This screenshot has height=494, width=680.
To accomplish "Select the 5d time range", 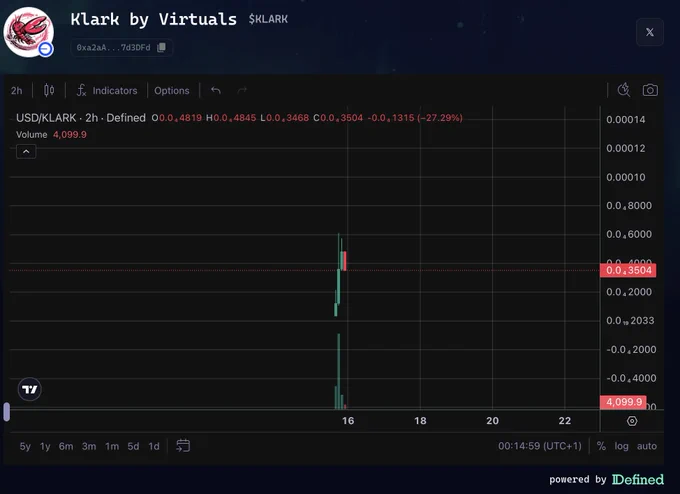I will click(x=133, y=446).
